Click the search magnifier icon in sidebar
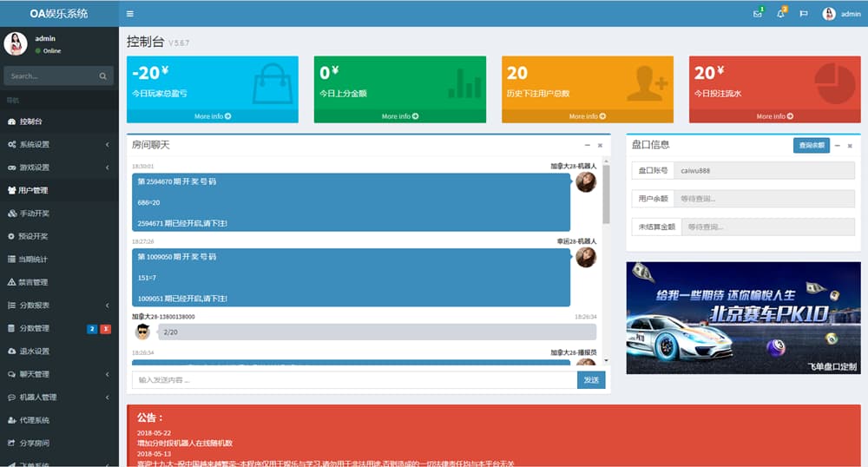The image size is (868, 467). pos(102,76)
